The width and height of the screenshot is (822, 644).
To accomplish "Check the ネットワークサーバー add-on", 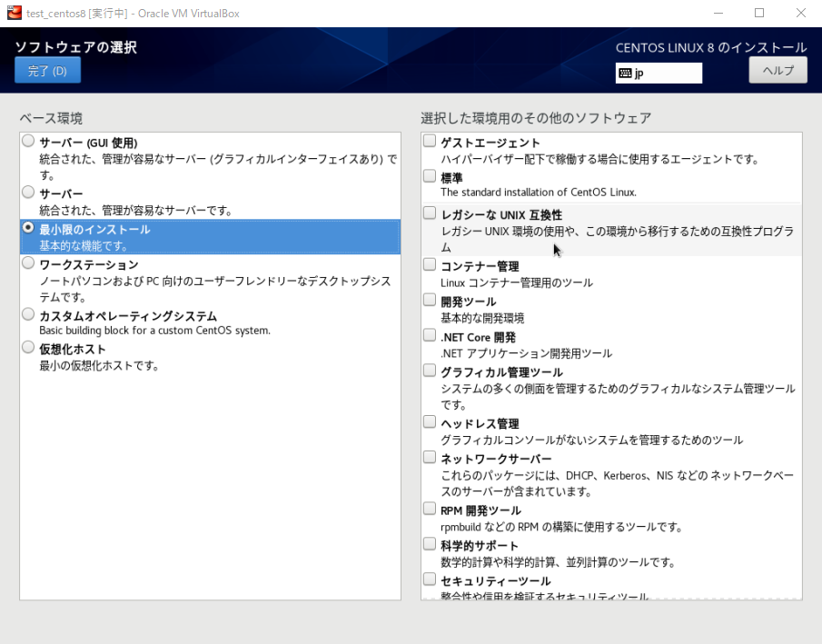I will (429, 456).
